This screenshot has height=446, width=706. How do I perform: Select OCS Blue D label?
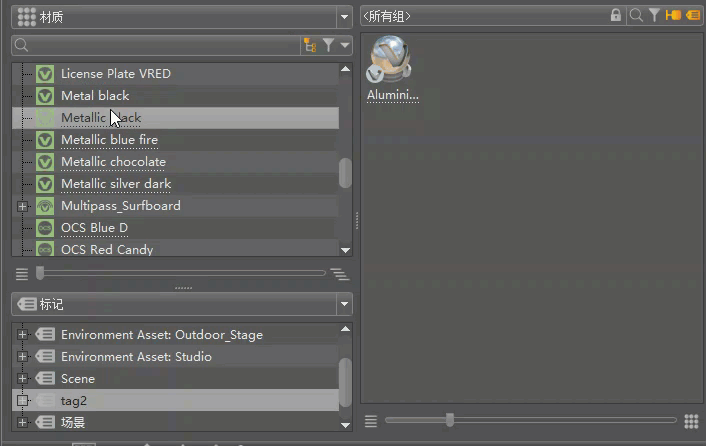[x=95, y=228]
